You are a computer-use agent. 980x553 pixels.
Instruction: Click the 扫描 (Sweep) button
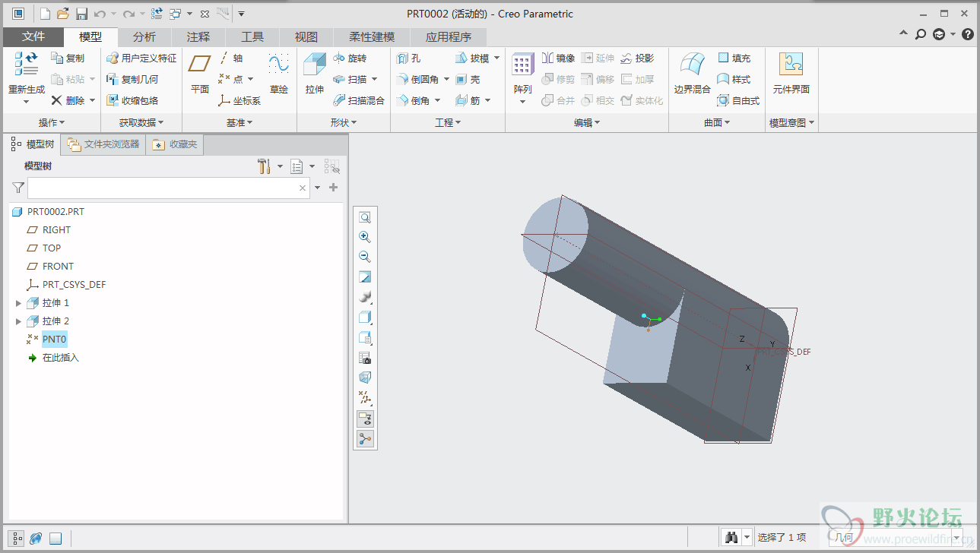coord(350,79)
